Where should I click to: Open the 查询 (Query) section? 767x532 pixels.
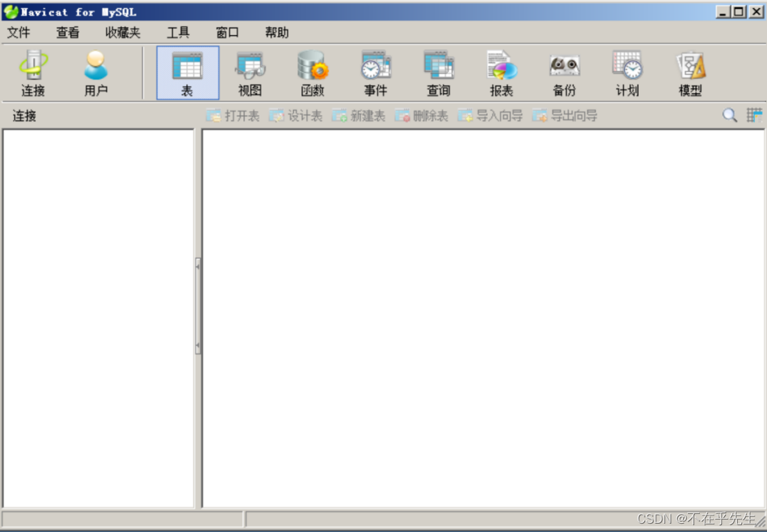click(439, 73)
